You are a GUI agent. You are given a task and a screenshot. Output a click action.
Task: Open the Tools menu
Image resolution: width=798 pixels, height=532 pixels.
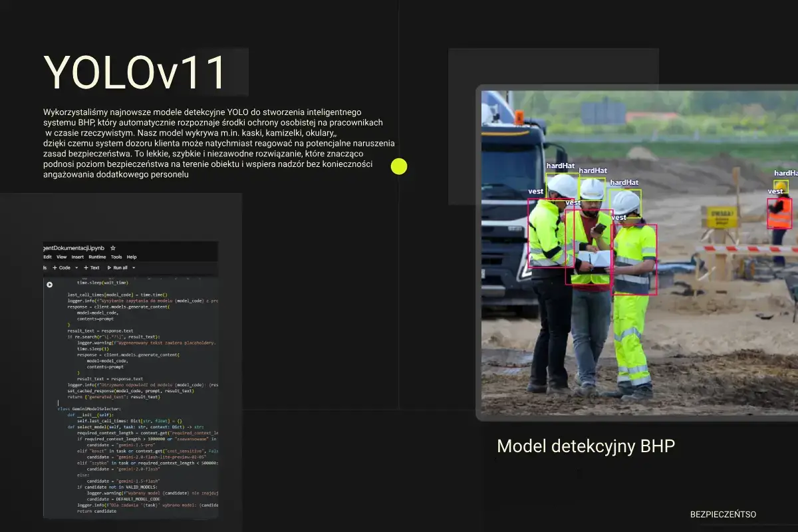pyautogui.click(x=116, y=257)
